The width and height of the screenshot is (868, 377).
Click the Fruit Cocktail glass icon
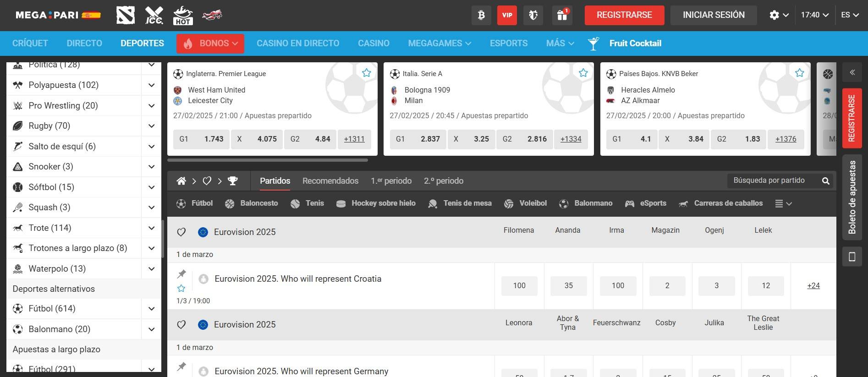coord(593,44)
